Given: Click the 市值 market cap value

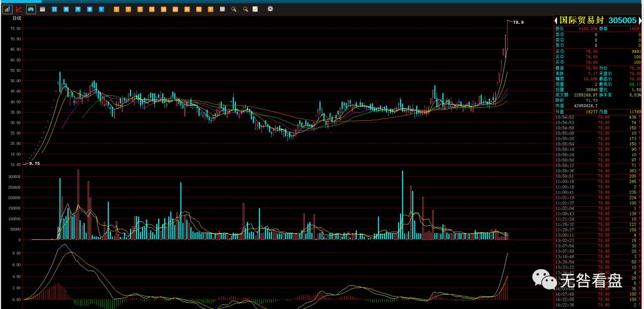Looking at the screenshot, I should point(586,106).
